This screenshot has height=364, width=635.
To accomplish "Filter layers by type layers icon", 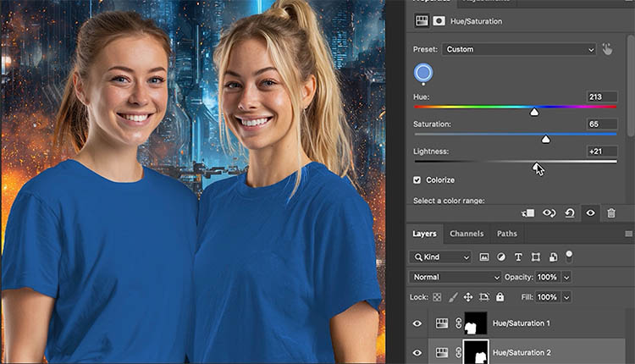I will pyautogui.click(x=518, y=257).
